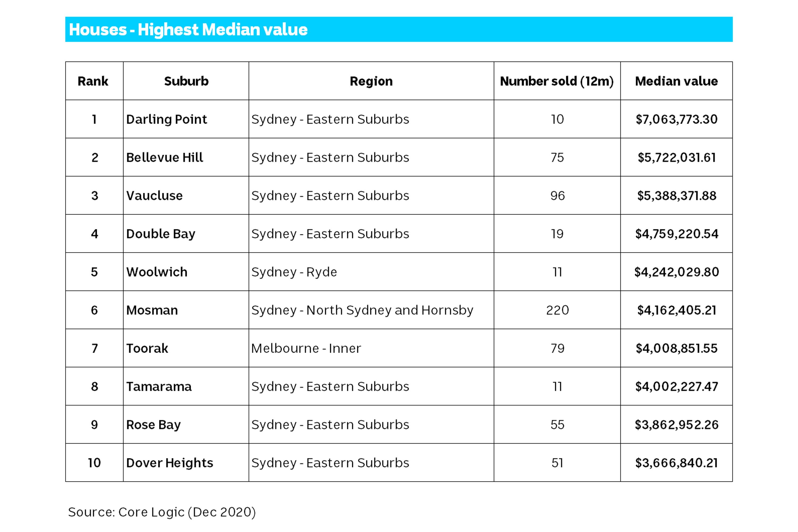Screen dimensions: 798x532
Task: Click the Suburb column header
Action: (x=186, y=81)
